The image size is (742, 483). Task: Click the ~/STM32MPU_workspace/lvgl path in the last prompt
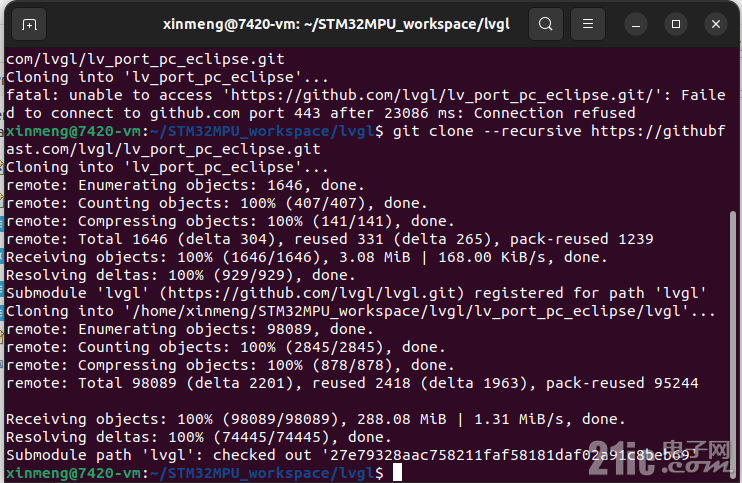(x=263, y=473)
